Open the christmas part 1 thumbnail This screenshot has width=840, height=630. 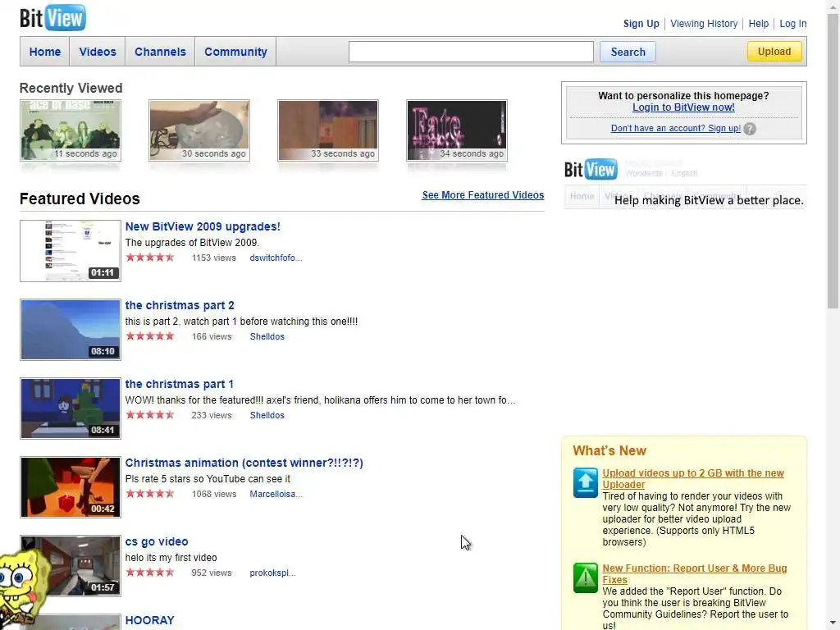tap(71, 409)
